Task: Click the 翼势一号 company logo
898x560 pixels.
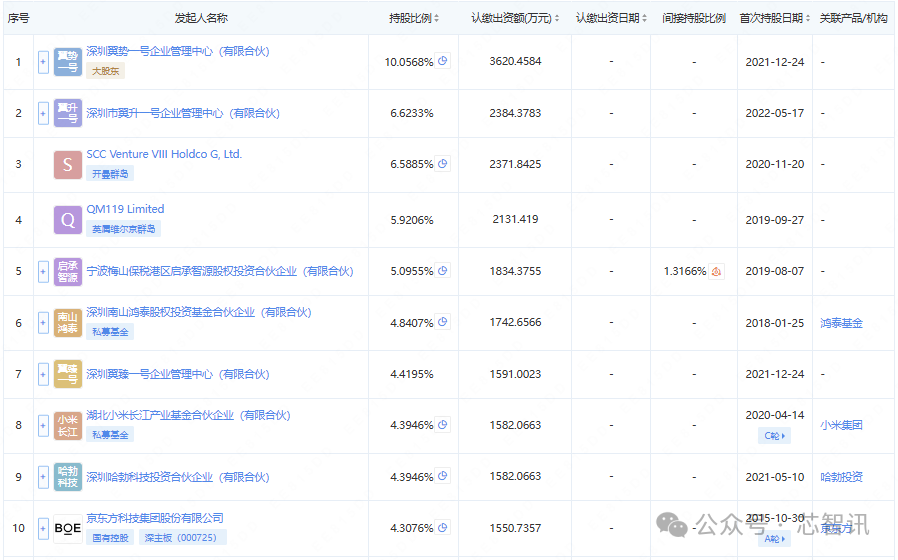Action: 68,62
